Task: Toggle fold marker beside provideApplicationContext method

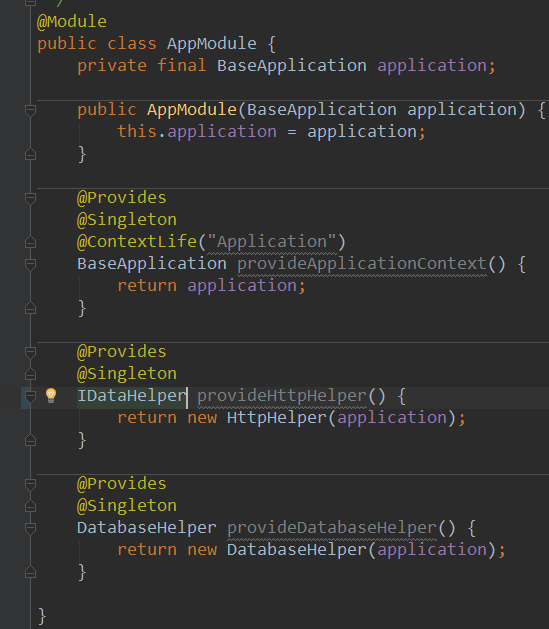Action: pos(30,264)
